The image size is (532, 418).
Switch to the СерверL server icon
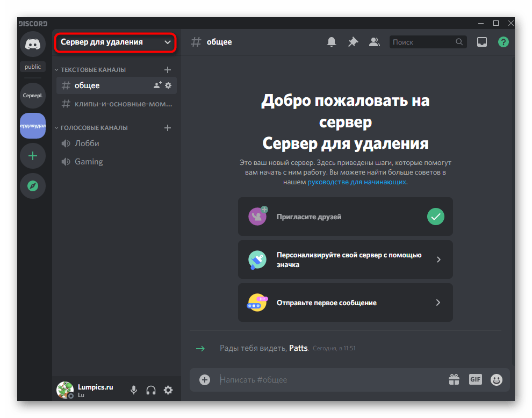tap(33, 96)
